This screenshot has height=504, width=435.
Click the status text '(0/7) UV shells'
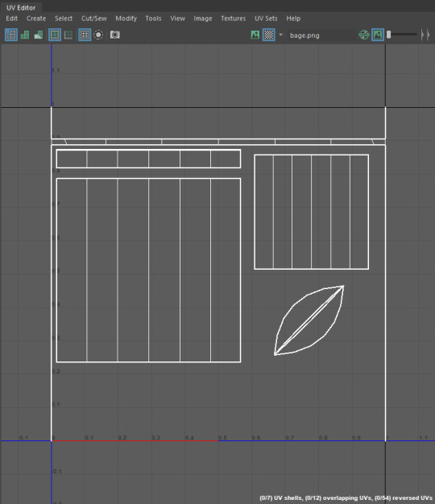click(x=281, y=498)
